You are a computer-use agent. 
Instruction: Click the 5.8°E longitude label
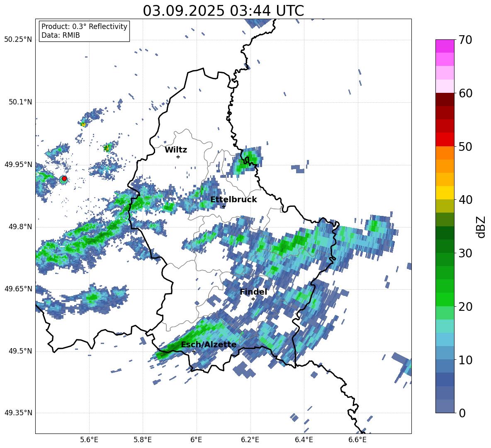(143, 440)
